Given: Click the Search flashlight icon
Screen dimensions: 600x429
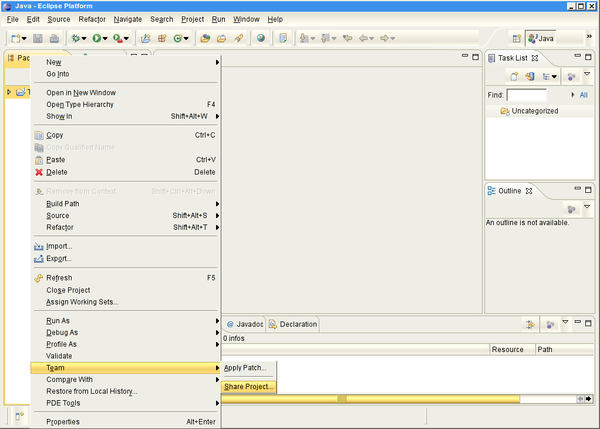Looking at the screenshot, I should coord(238,38).
